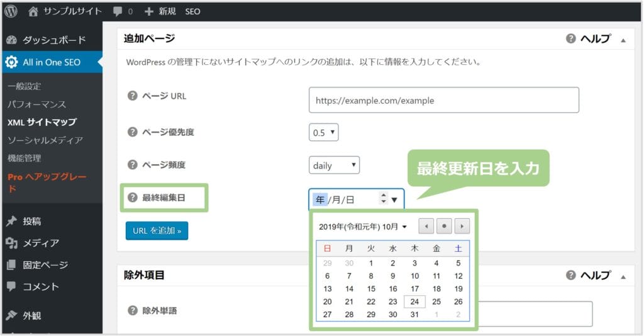
Task: Open month-year selector 2019年 10月
Action: (363, 227)
